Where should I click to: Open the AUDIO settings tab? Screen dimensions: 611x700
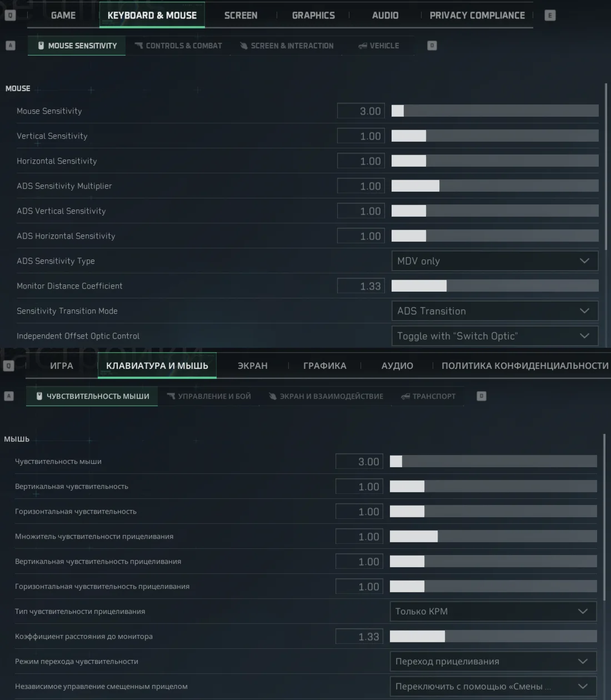pyautogui.click(x=385, y=16)
